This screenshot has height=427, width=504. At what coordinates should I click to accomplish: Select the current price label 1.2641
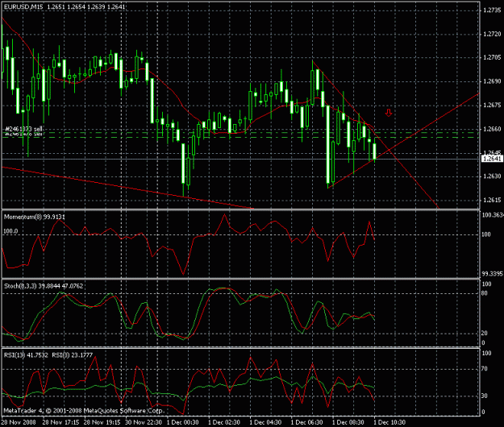[x=492, y=159]
